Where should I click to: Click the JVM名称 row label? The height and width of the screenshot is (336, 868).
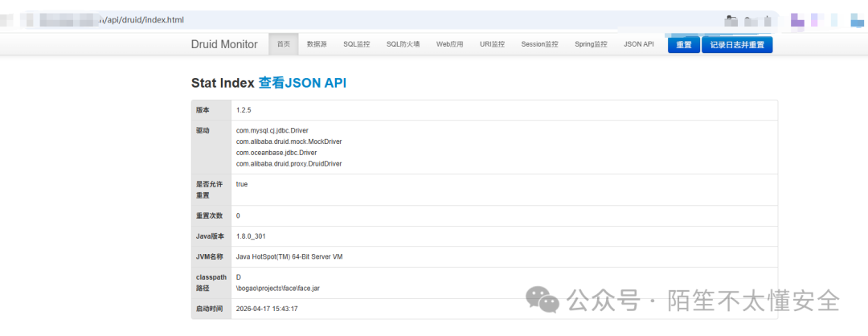[210, 257]
